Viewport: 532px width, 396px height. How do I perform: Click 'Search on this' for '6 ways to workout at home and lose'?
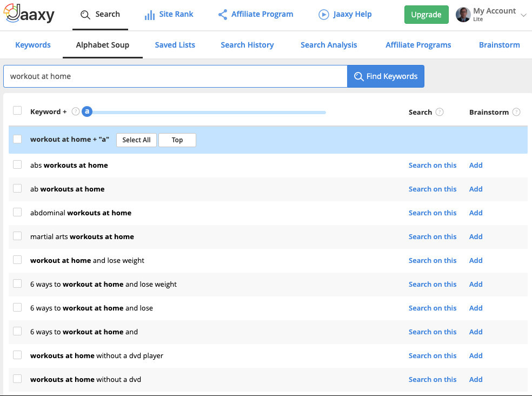(433, 308)
